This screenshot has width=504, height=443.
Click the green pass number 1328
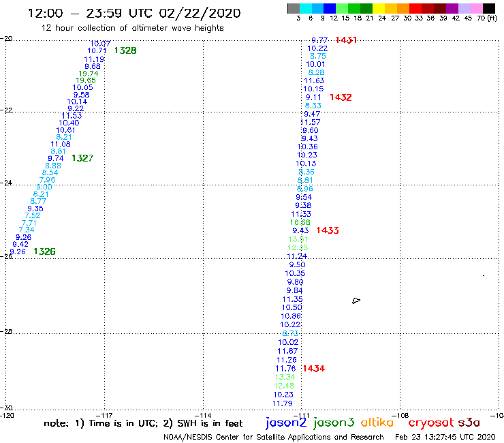coord(125,50)
